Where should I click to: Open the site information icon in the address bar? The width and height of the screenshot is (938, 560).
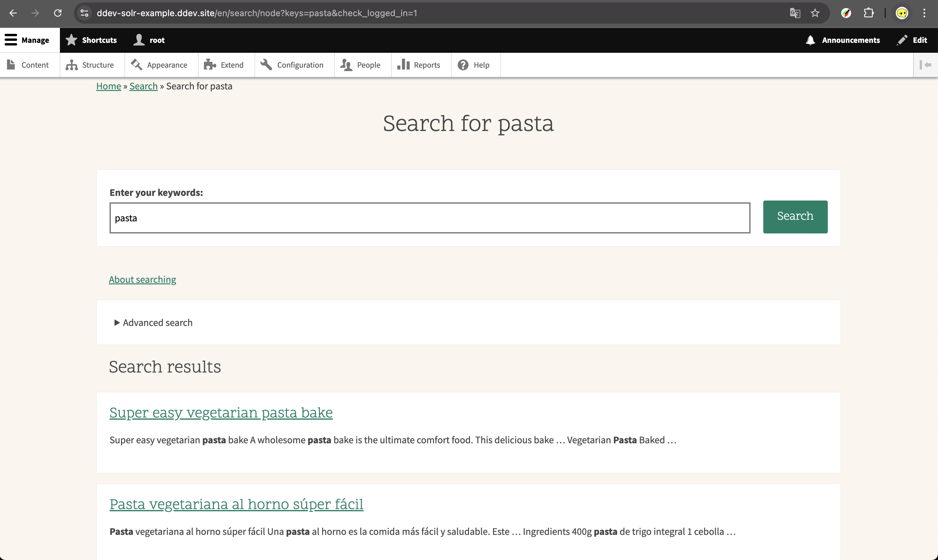click(84, 13)
